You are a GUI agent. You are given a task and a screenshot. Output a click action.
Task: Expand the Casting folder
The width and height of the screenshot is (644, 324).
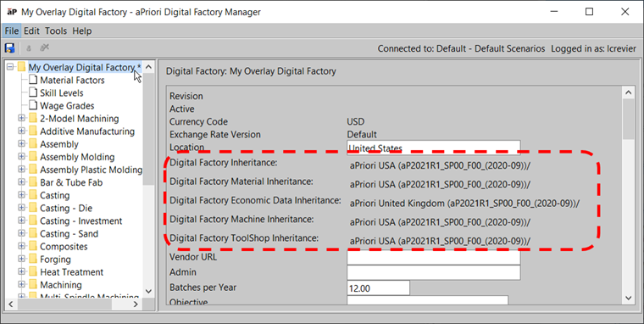tap(21, 195)
